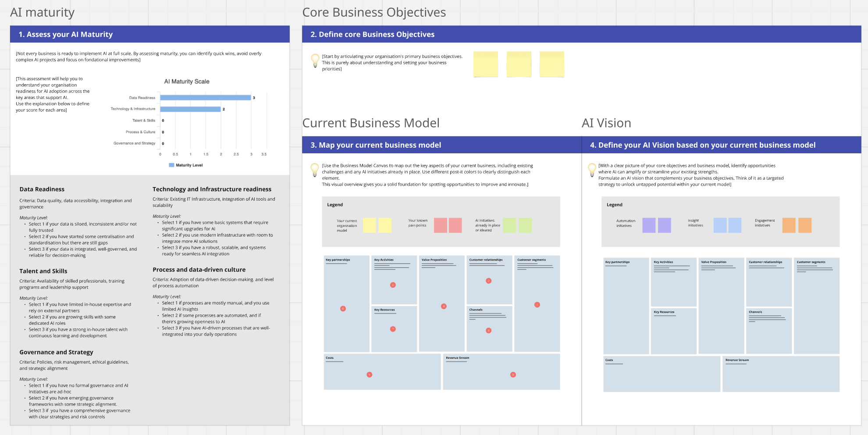
Task: Click the light bulb icon in Map your current business model
Action: coord(315,170)
